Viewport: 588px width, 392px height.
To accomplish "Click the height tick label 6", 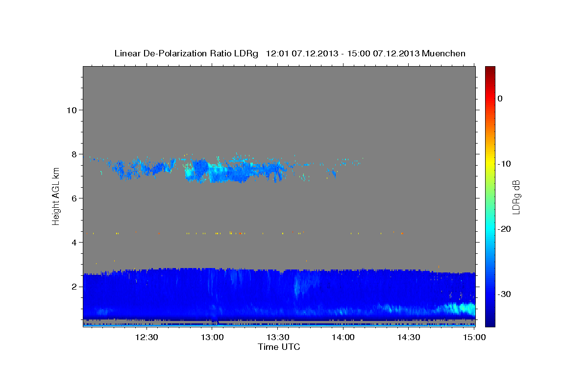I will click(x=73, y=198).
